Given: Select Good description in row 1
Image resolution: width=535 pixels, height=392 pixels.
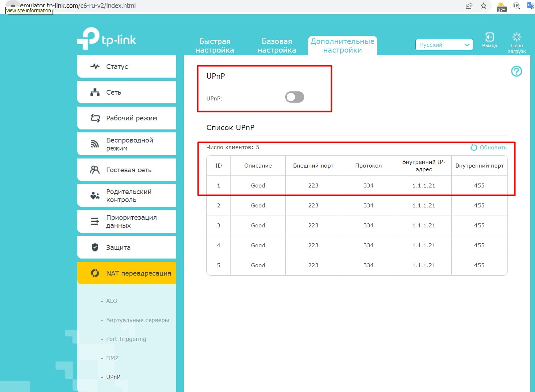Looking at the screenshot, I should [258, 186].
